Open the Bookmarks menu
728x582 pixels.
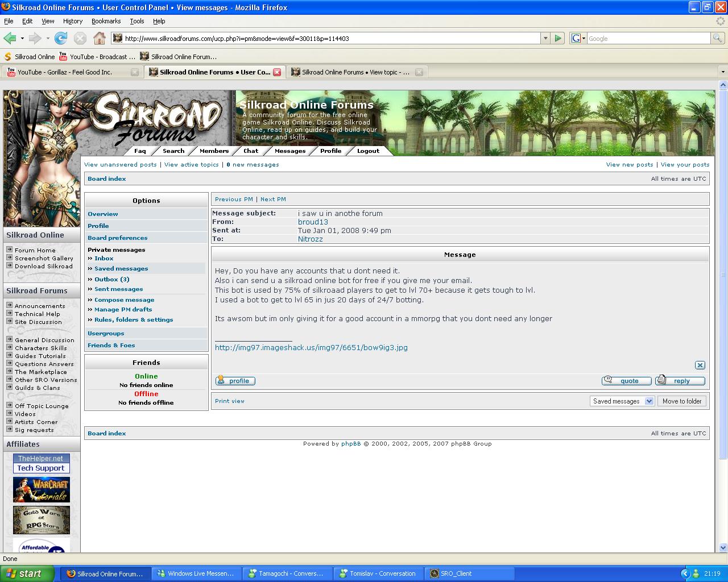(106, 21)
